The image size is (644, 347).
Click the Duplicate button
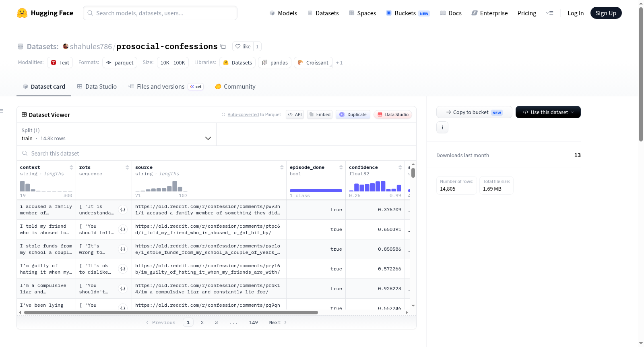point(353,114)
